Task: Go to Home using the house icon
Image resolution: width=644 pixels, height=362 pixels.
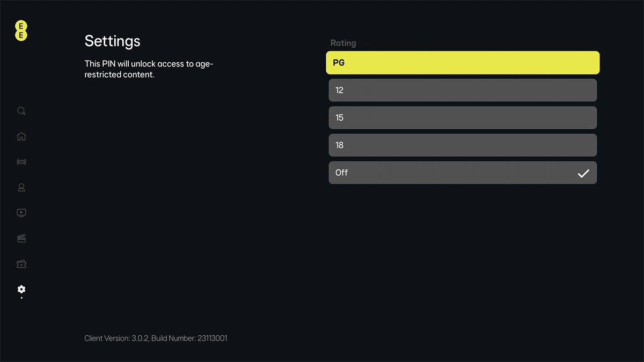Action: coord(21,136)
